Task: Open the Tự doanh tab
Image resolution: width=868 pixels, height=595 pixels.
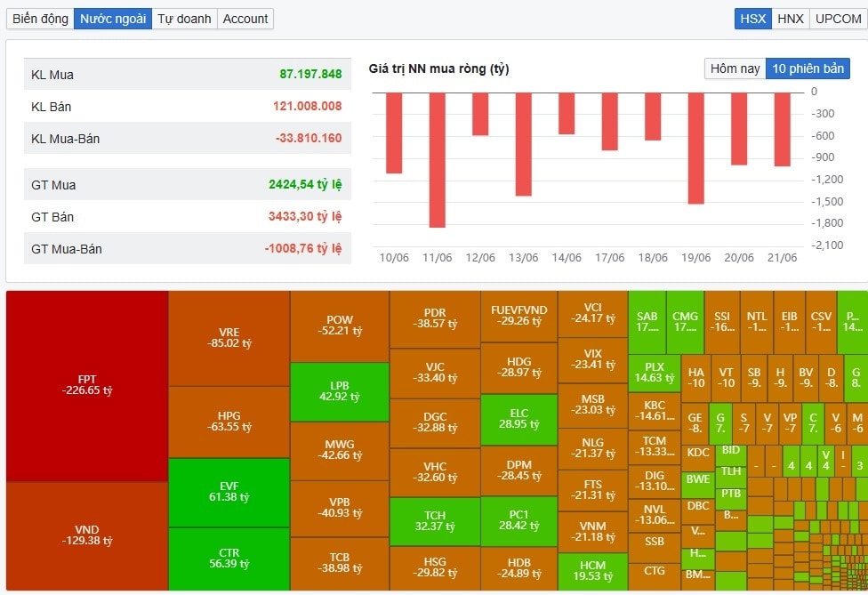Action: tap(184, 19)
